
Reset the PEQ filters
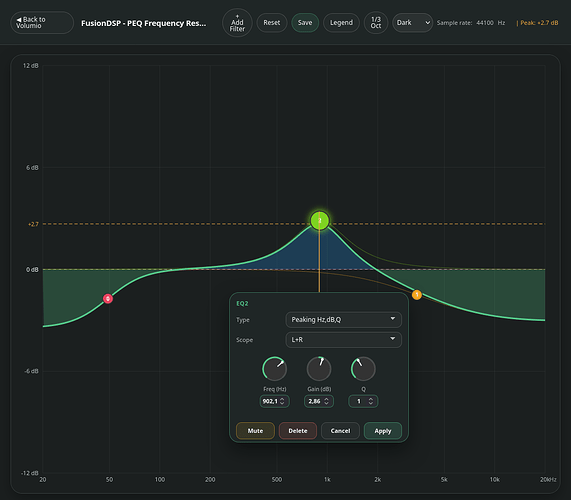coord(272,23)
